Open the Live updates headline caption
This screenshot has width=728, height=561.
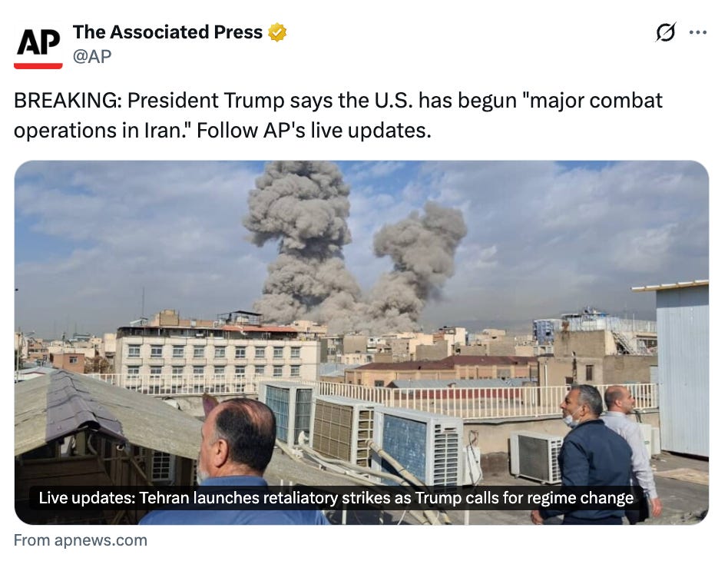[x=336, y=498]
